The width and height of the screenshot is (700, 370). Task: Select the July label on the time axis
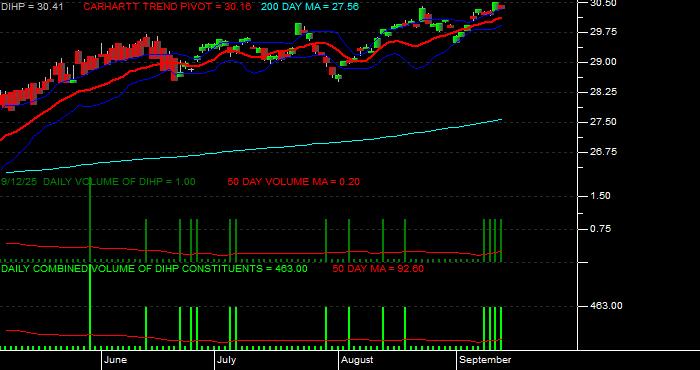point(228,360)
